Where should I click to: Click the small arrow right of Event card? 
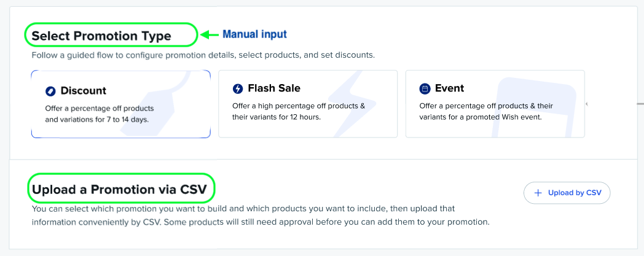tap(586, 104)
